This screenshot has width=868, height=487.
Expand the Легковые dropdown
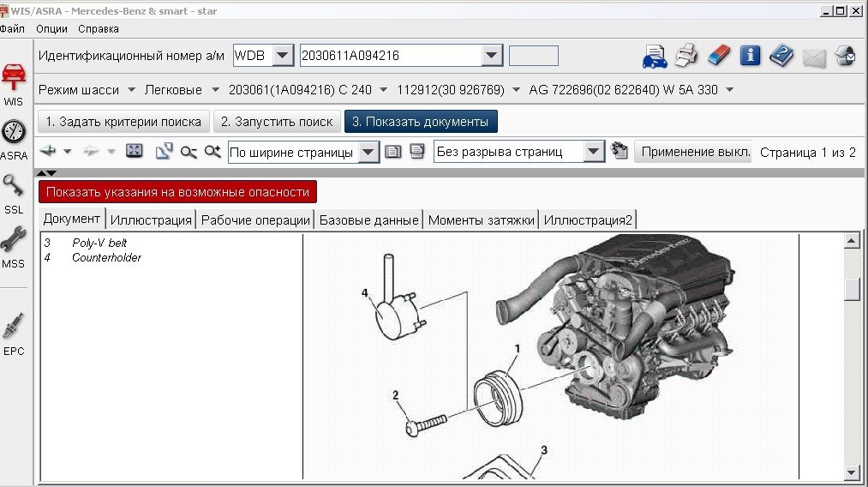pos(215,90)
